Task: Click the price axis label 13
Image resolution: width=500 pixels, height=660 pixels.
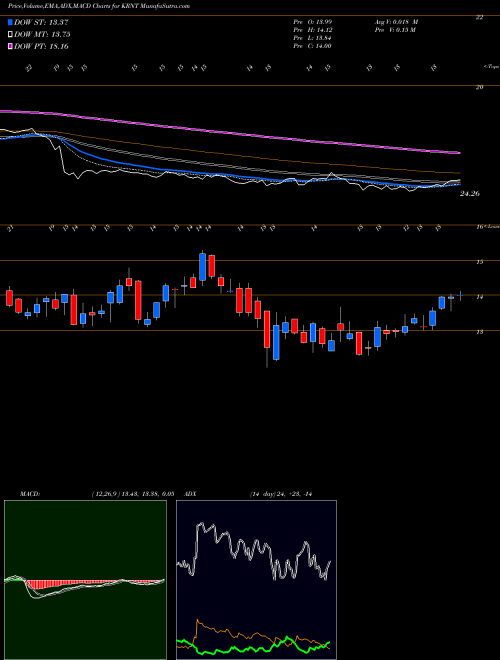Action: pyautogui.click(x=479, y=332)
